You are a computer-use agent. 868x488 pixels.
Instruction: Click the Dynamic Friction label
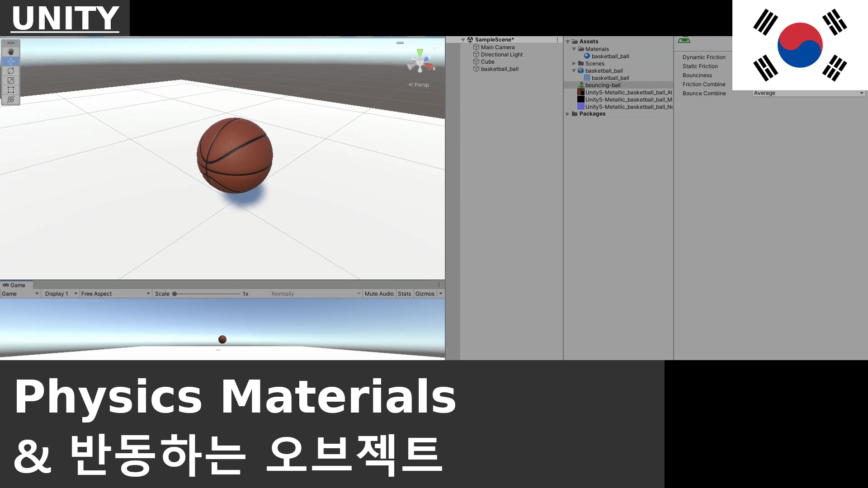point(704,57)
